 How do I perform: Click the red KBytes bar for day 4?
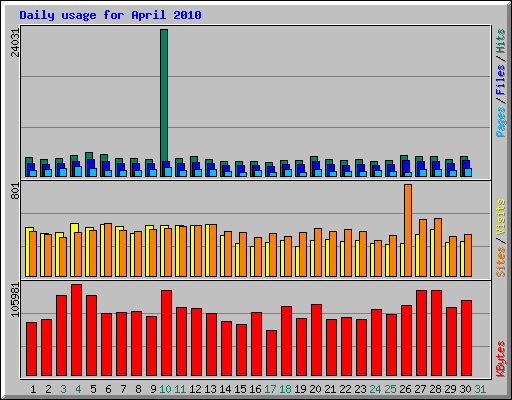76,330
